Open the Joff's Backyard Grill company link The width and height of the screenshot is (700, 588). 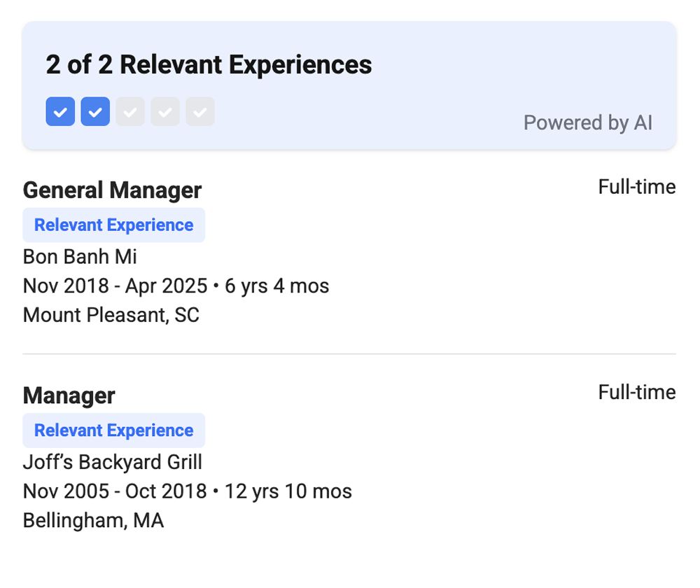pos(112,462)
